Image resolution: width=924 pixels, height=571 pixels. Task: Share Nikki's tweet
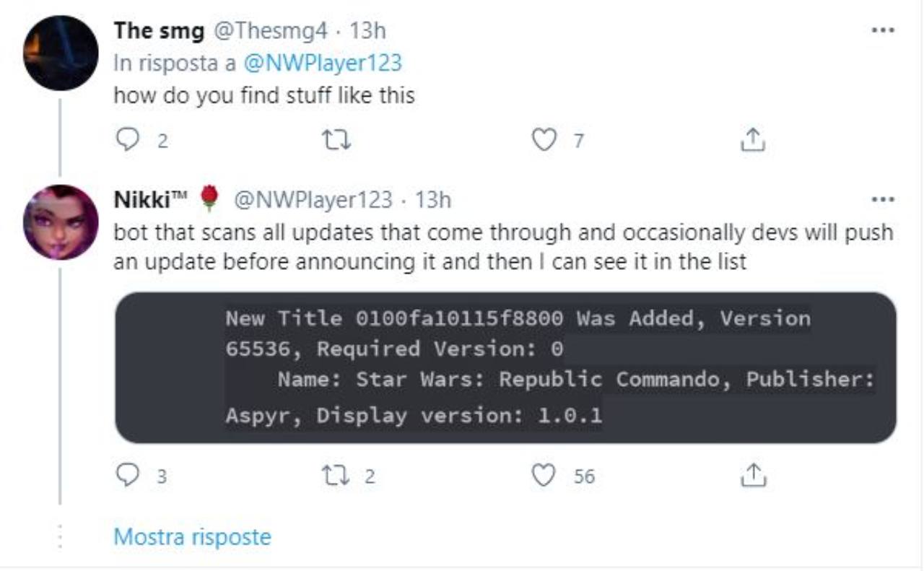pyautogui.click(x=752, y=475)
